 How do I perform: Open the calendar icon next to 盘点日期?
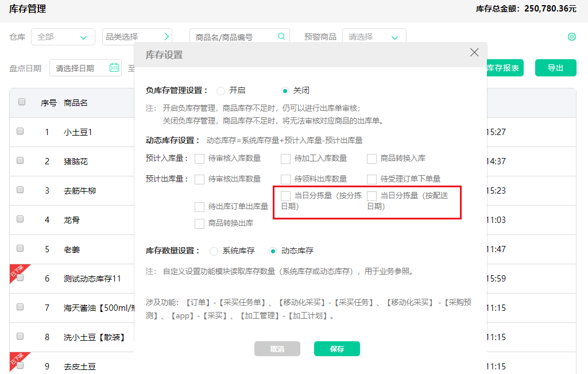(114, 67)
